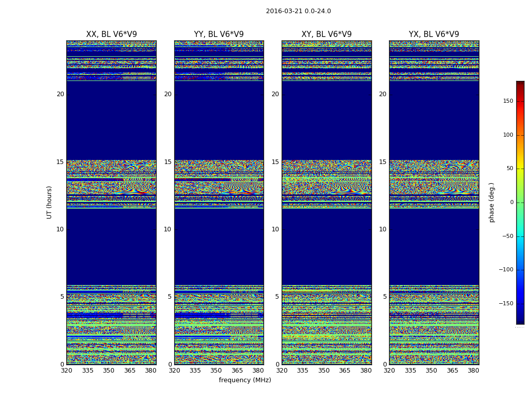Select the 'YY, BL V6*V9' subplot title
This screenshot has width=532, height=405.
coord(219,34)
